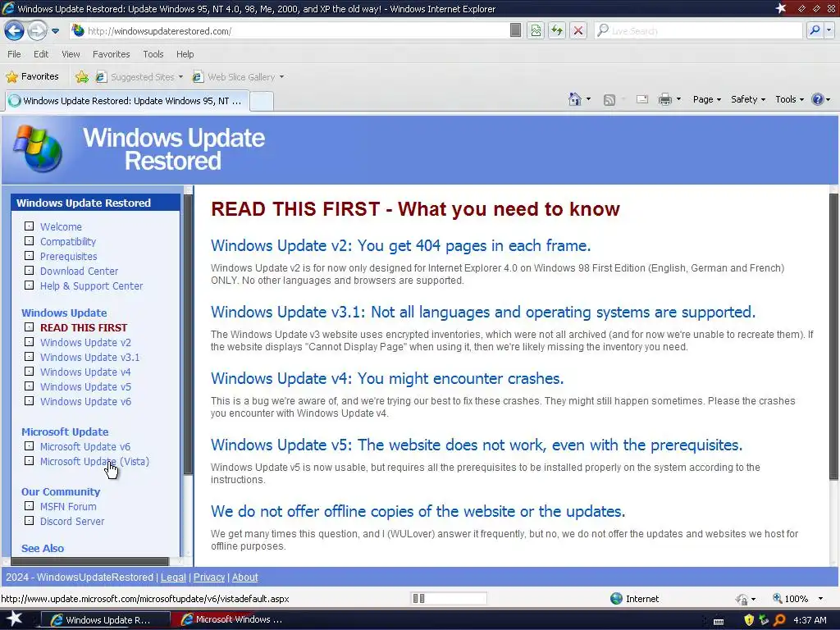Viewport: 840px width, 630px height.
Task: Open the Windows Update v4 link
Action: [85, 372]
